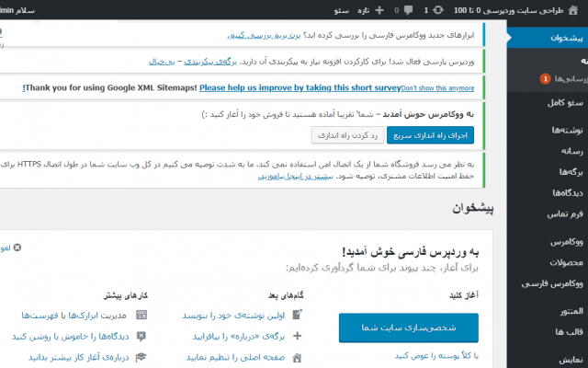
Task: Click the فهرست‌ها link
Action: [x=40, y=315]
